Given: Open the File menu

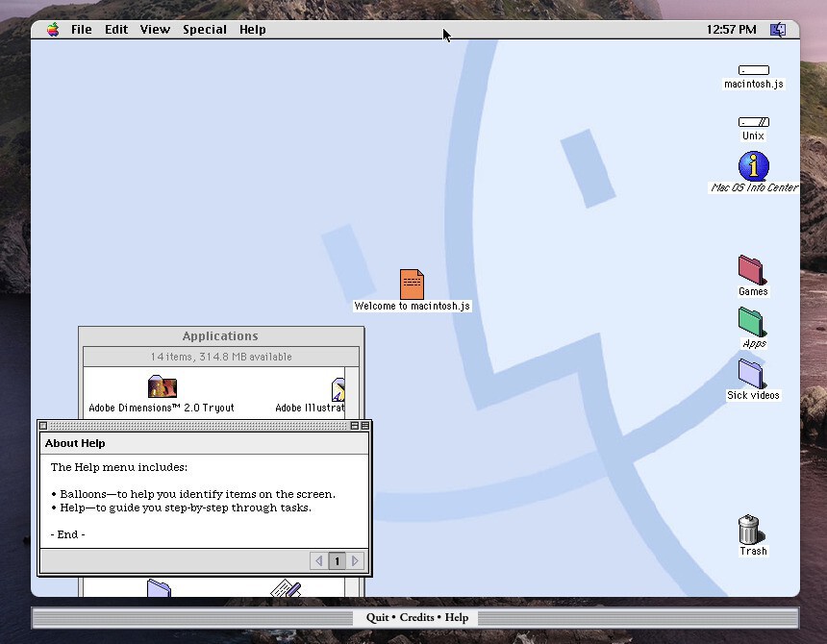Looking at the screenshot, I should (81, 30).
